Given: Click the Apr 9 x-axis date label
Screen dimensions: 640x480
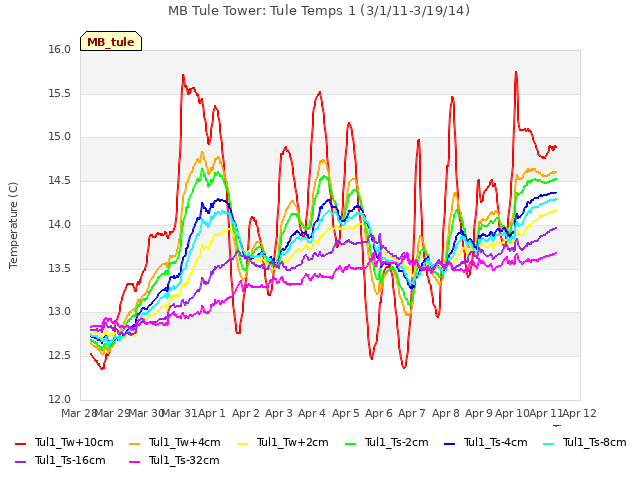Looking at the screenshot, I should 479,413.
